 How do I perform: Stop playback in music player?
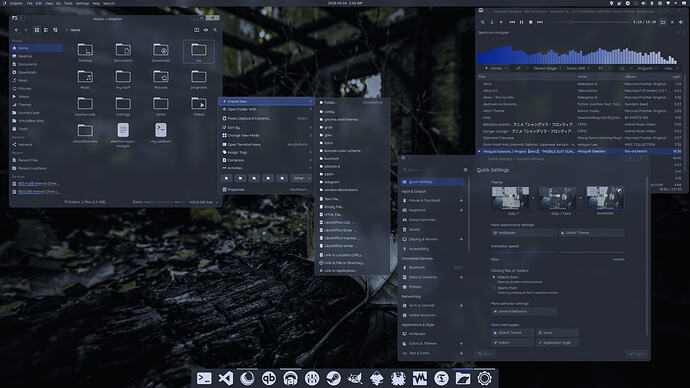click(530, 22)
